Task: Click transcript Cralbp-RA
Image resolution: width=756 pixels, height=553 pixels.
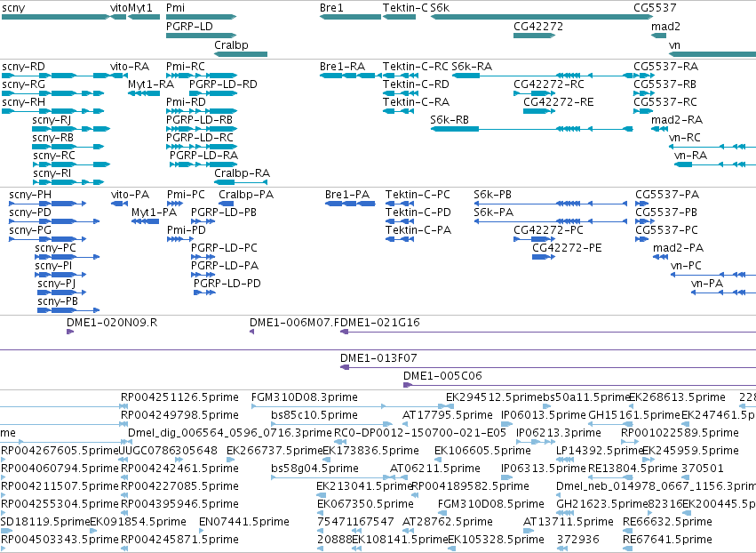Action: 242,173
